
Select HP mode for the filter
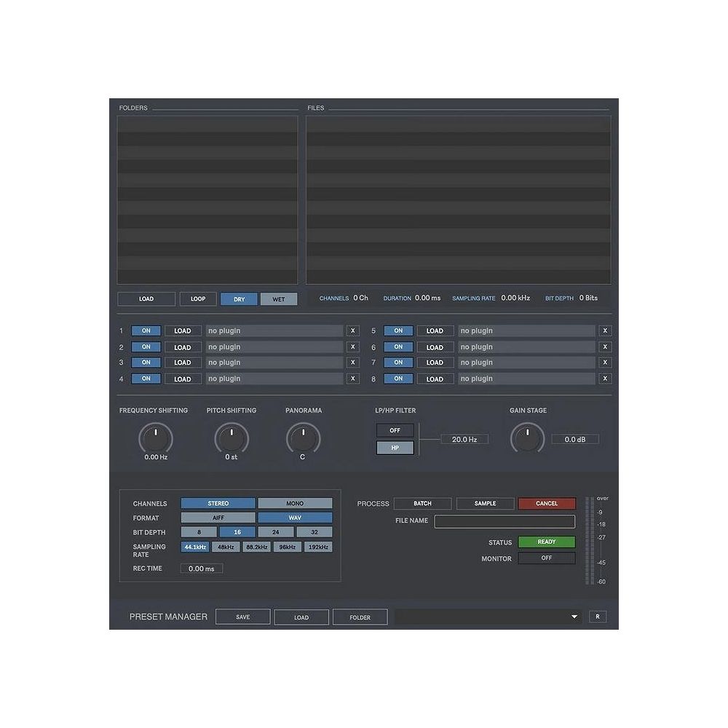click(395, 448)
